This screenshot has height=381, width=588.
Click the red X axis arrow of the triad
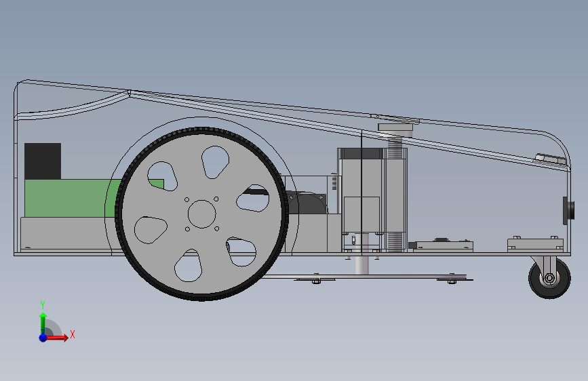point(57,338)
